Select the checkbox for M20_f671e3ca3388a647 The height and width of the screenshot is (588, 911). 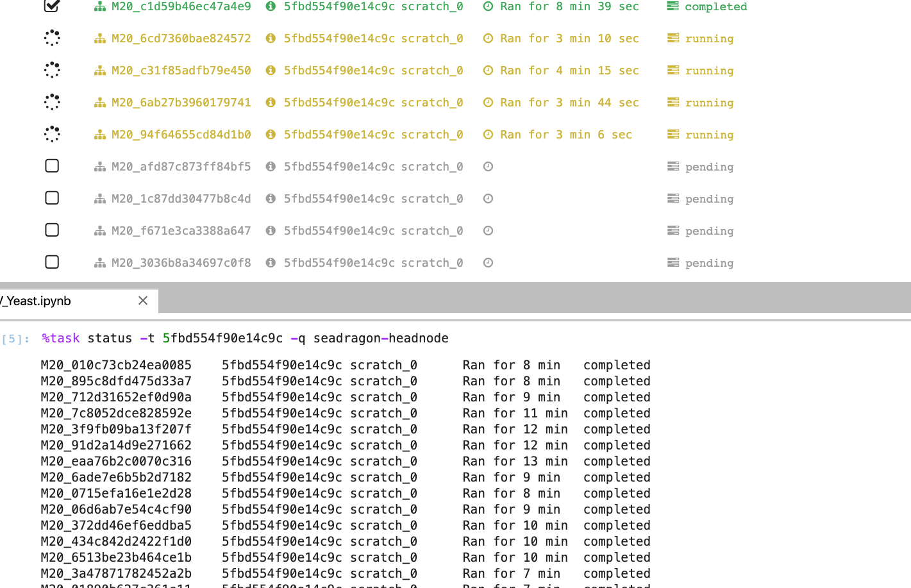(x=52, y=230)
